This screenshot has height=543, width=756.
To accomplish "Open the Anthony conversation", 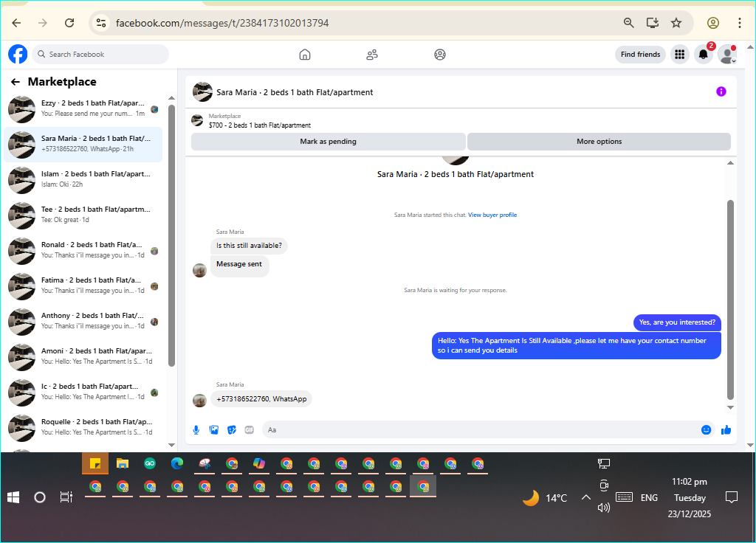I will click(x=84, y=322).
